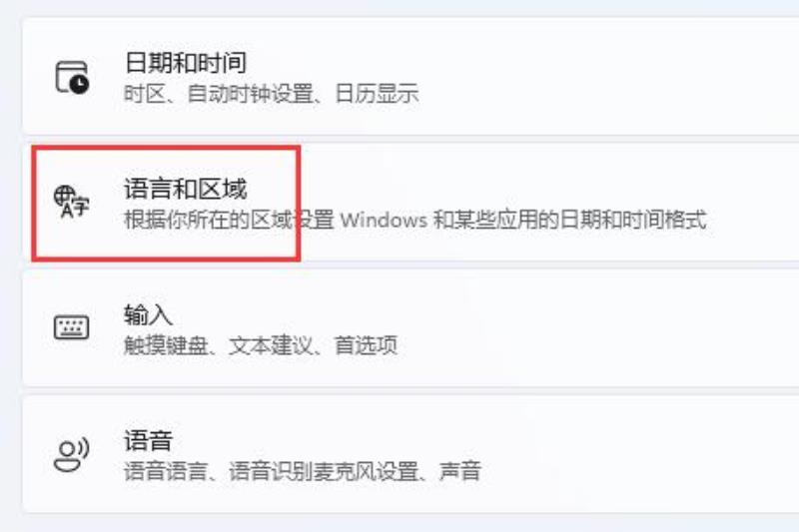Click the 日历显示 text under 日期和时间
This screenshot has height=532, width=799.
click(x=378, y=94)
